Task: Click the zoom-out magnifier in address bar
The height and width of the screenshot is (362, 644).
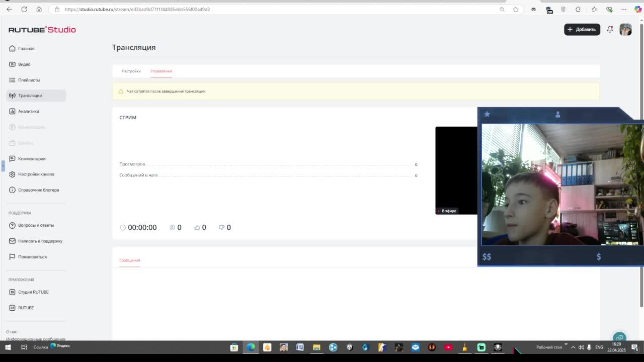Action: click(502, 9)
